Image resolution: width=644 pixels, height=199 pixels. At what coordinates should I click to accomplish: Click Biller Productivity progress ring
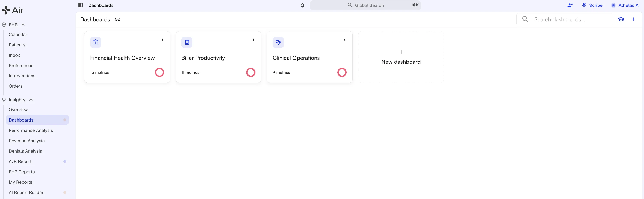[x=251, y=72]
